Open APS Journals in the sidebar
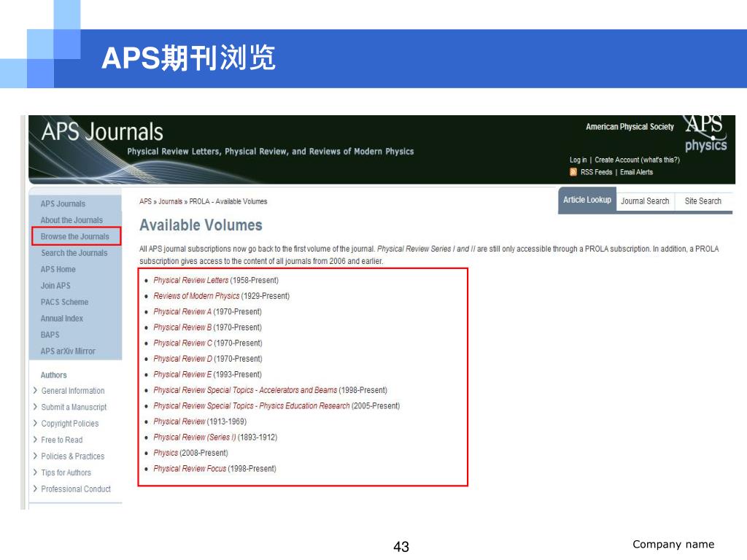The image size is (747, 560). (63, 204)
